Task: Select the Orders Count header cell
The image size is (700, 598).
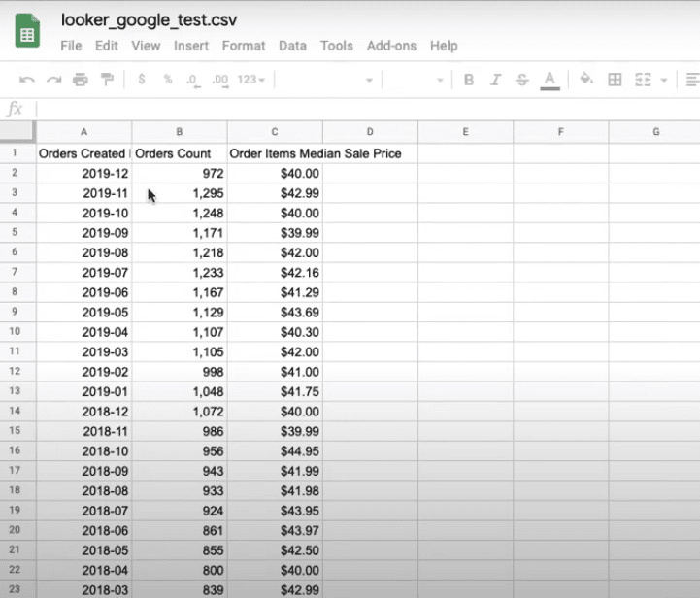Action: pos(180,153)
